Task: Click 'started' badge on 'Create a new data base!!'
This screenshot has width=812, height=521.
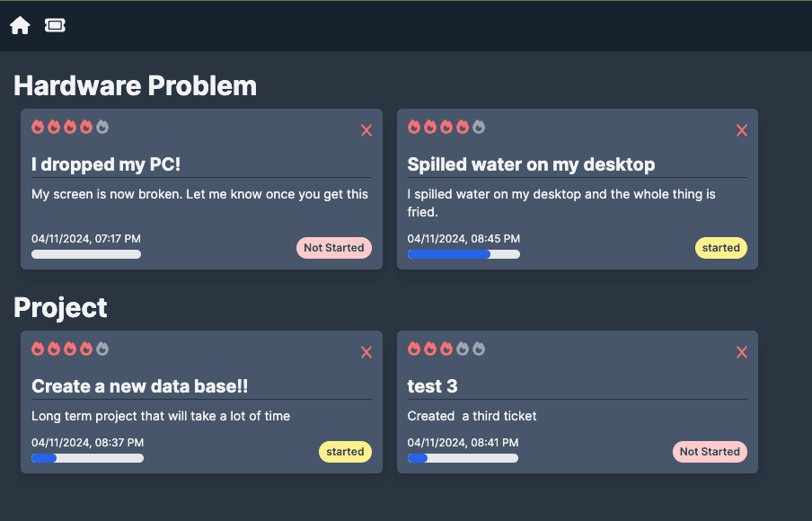Action: [345, 452]
